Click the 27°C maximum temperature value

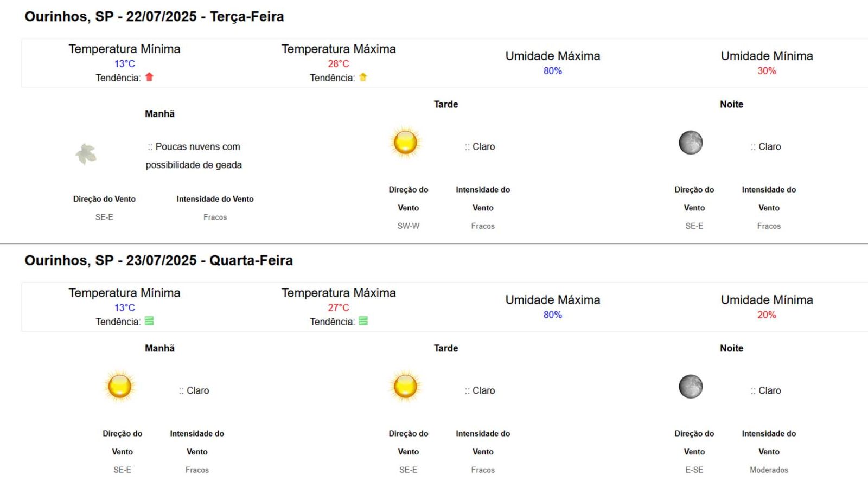(x=339, y=307)
